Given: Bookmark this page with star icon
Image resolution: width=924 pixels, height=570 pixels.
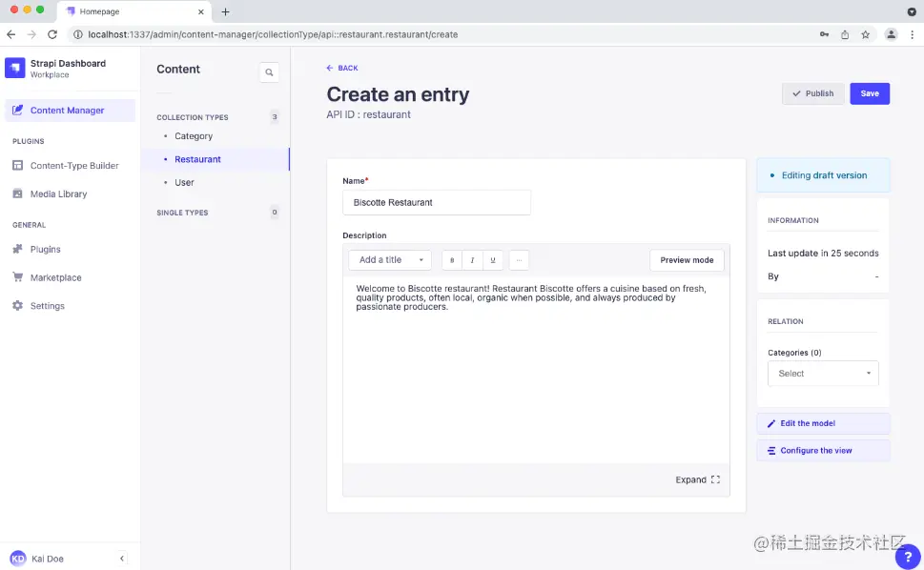Looking at the screenshot, I should tap(865, 34).
